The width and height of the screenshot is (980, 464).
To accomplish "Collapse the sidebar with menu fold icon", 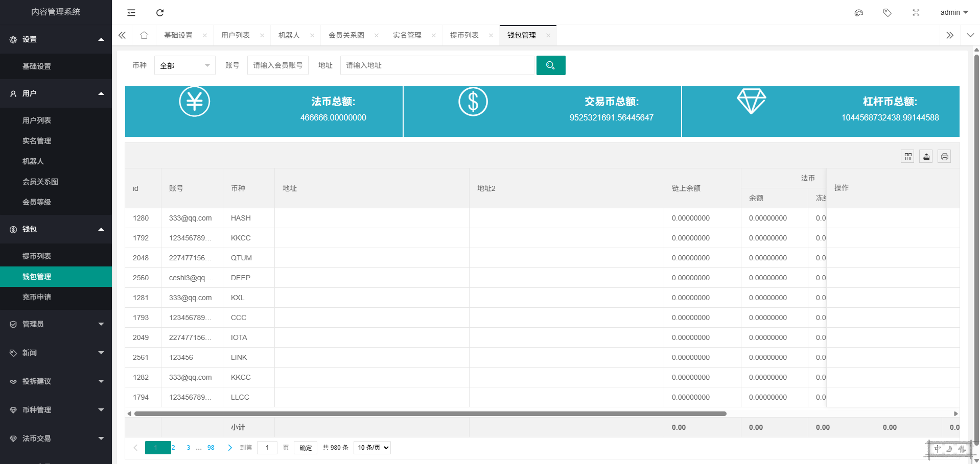I will pos(131,13).
